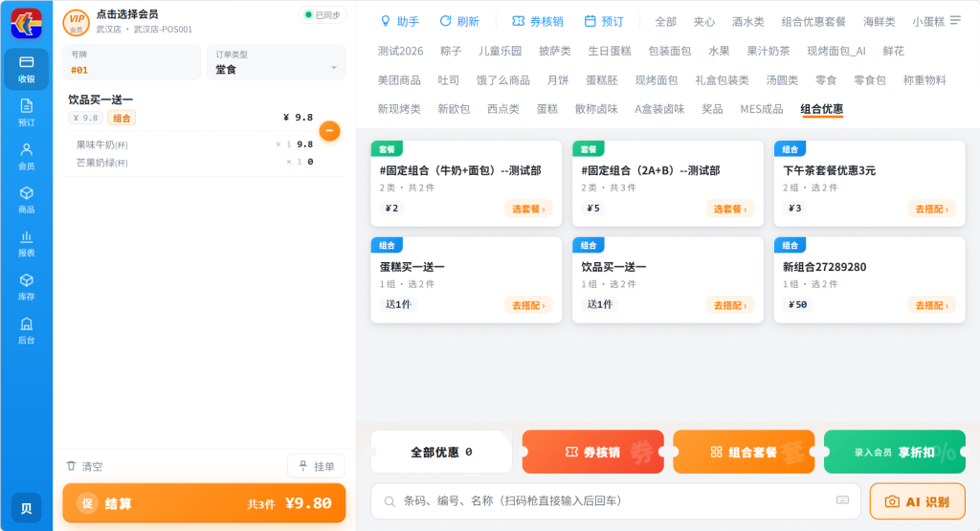Click 选套餐 on #固定组合(2A+B) card

[x=730, y=209]
